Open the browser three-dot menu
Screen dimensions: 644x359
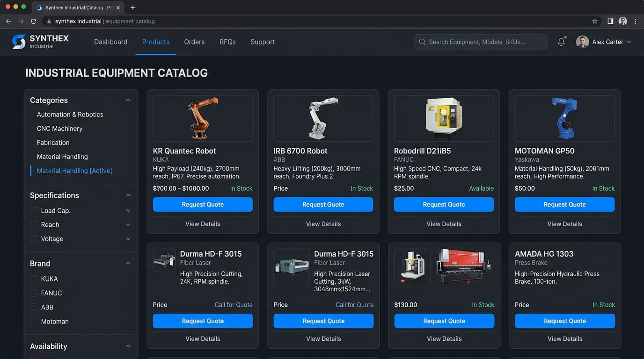point(636,21)
